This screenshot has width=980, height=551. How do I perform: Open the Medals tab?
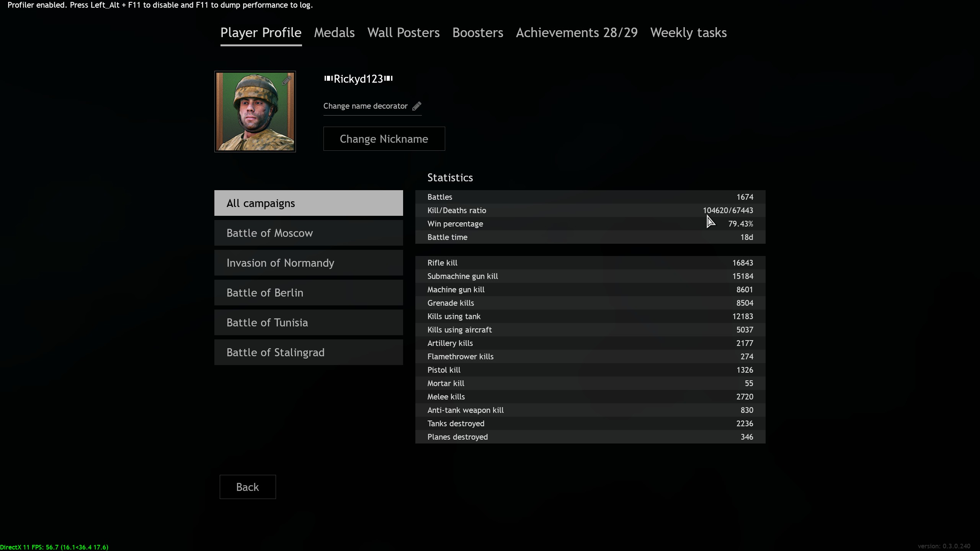tap(334, 33)
